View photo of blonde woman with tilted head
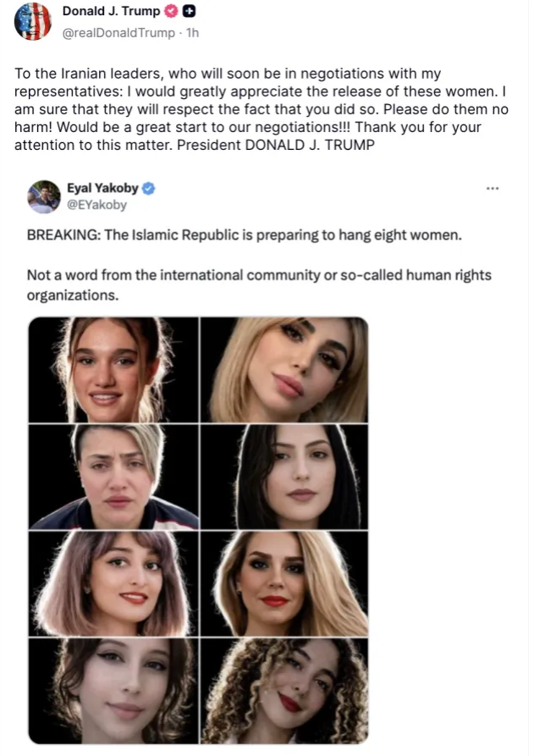The width and height of the screenshot is (534, 756). pos(284,370)
